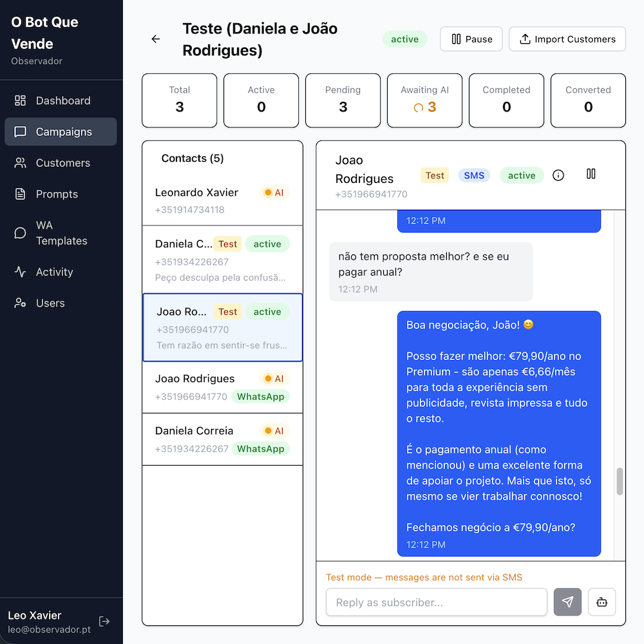
Task: Open the Dashboard menu item
Action: tap(61, 100)
